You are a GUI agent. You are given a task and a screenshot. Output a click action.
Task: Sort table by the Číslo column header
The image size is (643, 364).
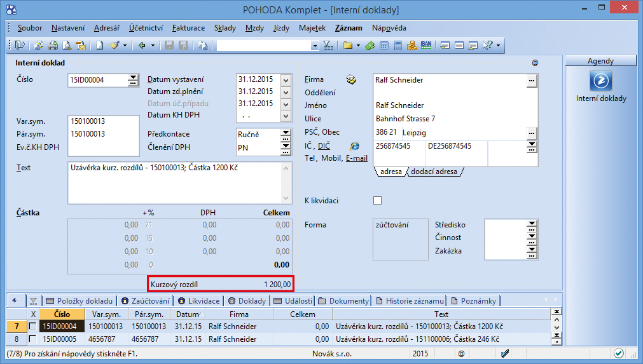tap(62, 314)
